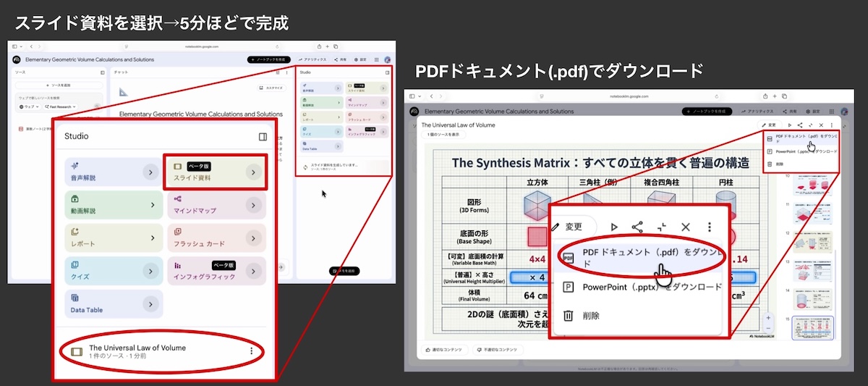Select PowerPoint (.pptx) download in the enlarged menu
Image resolution: width=868 pixels, height=386 pixels.
(640, 287)
